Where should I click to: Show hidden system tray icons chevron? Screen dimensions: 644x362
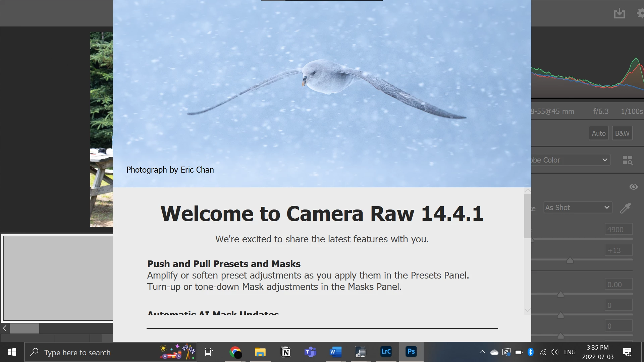[x=482, y=352]
